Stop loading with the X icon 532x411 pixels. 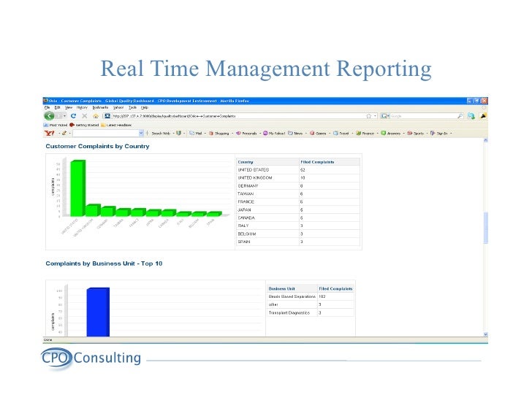click(85, 116)
